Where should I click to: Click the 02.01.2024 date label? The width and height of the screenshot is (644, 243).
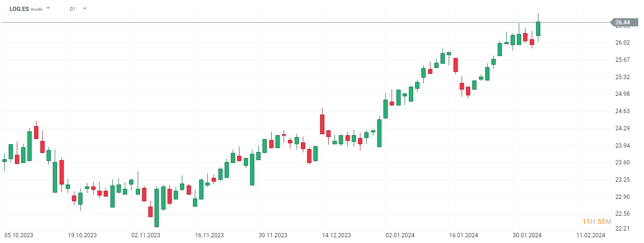click(400, 235)
